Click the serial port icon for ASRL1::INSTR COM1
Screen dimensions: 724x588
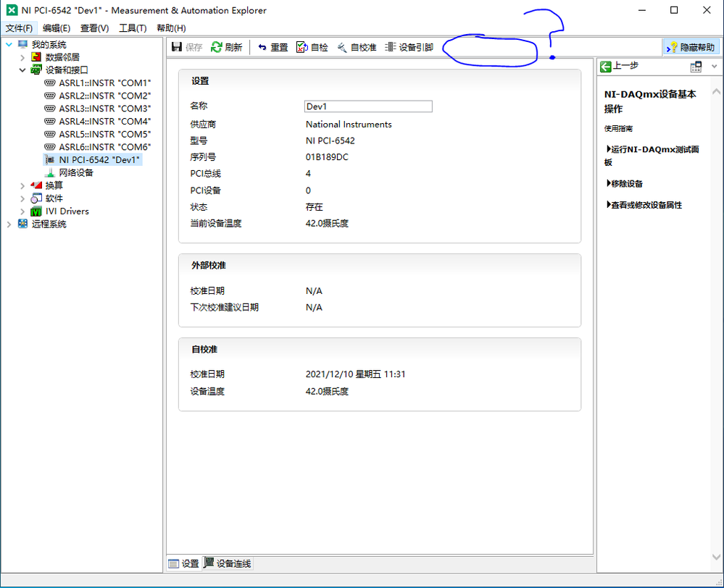pyautogui.click(x=50, y=83)
